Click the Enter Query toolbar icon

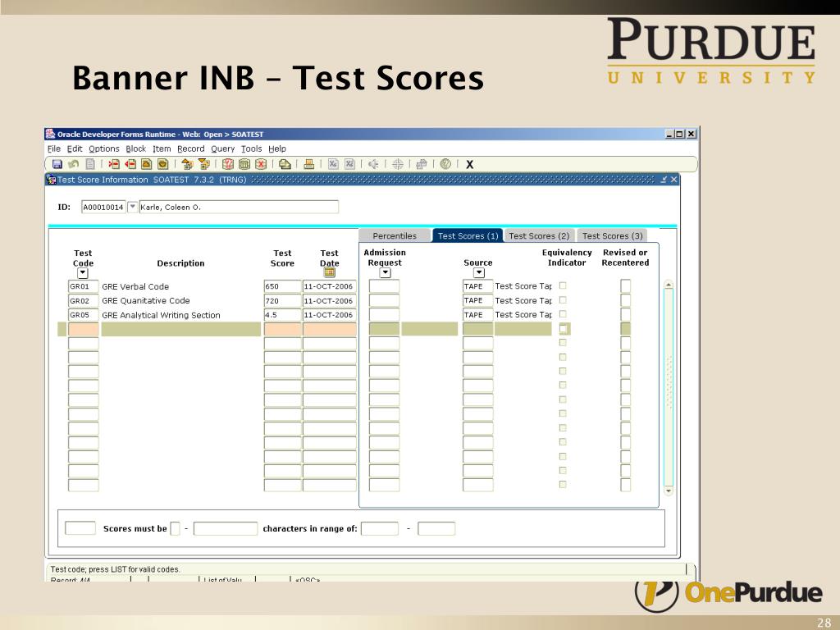(228, 164)
